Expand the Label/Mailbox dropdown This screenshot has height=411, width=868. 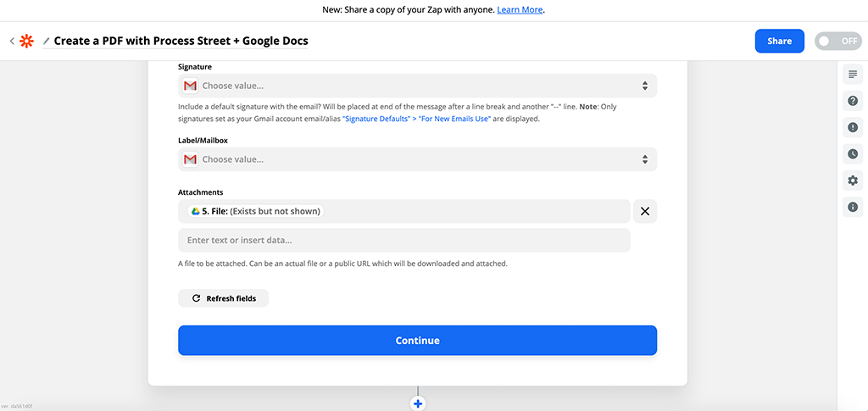pos(417,159)
